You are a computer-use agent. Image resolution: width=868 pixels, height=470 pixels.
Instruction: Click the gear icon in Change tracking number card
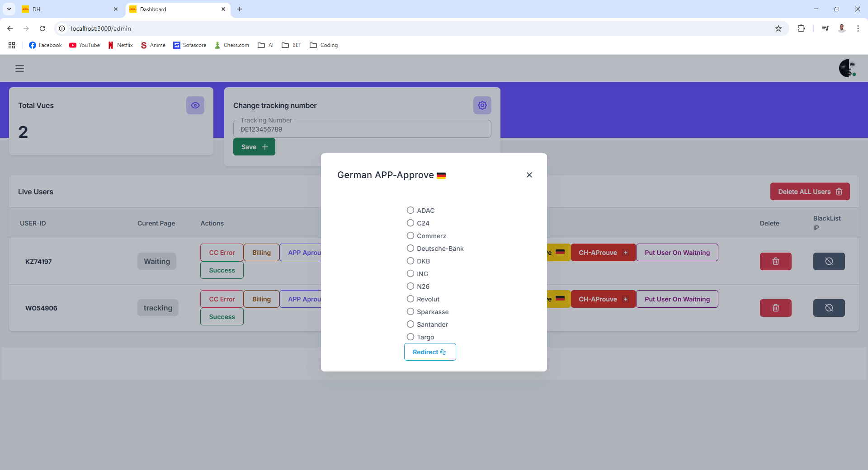click(x=482, y=105)
